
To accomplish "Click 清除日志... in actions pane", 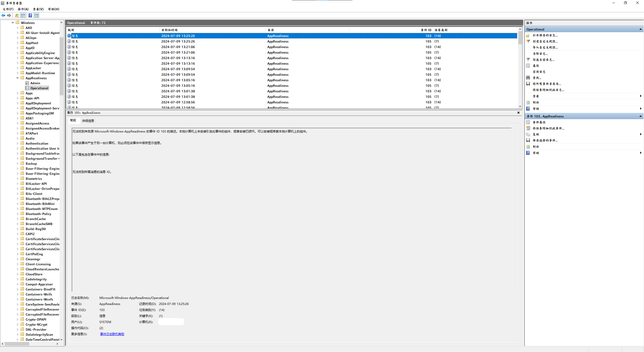I will (x=540, y=54).
